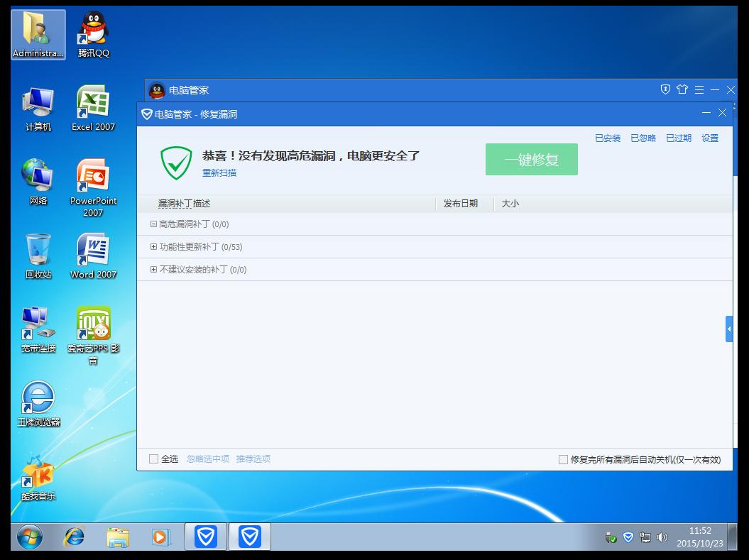Open the Administrator folder desktop icon

(x=38, y=35)
